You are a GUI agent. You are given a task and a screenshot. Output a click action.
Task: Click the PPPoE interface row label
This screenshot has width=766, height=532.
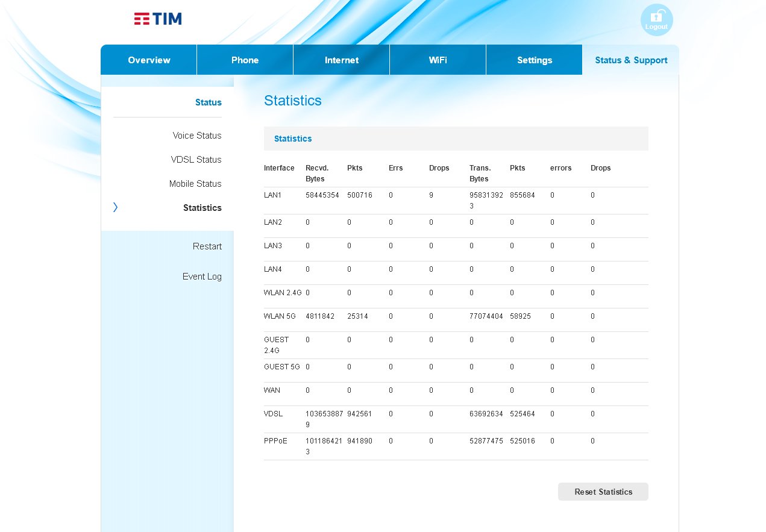pos(275,441)
